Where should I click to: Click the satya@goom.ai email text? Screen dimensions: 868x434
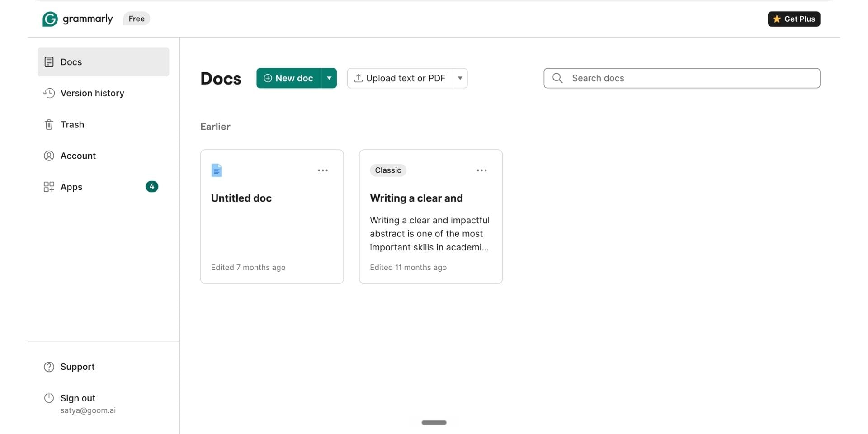pyautogui.click(x=88, y=410)
